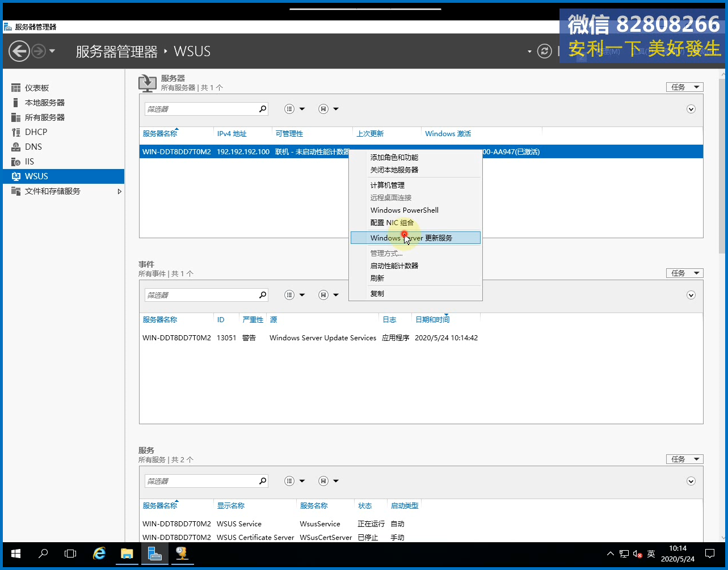Open Server Manager taskbar icon
The image size is (728, 570).
coord(154,554)
